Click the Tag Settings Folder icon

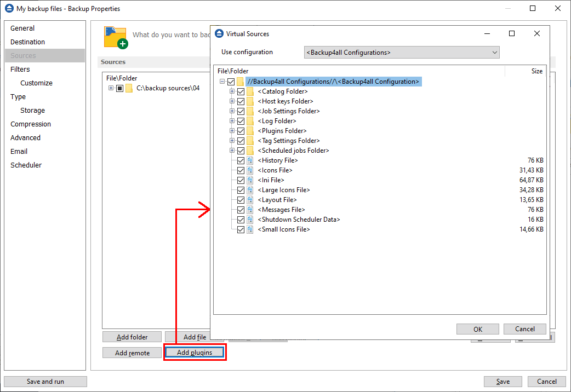[x=250, y=141]
